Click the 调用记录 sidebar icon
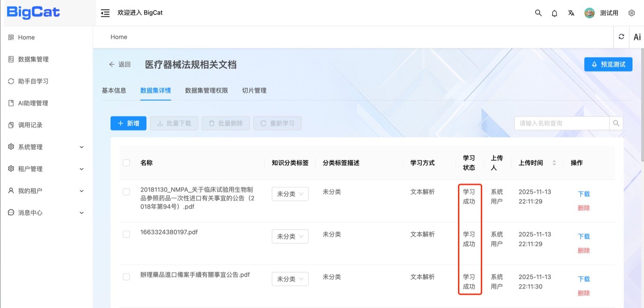This screenshot has height=308, width=644. pos(11,125)
